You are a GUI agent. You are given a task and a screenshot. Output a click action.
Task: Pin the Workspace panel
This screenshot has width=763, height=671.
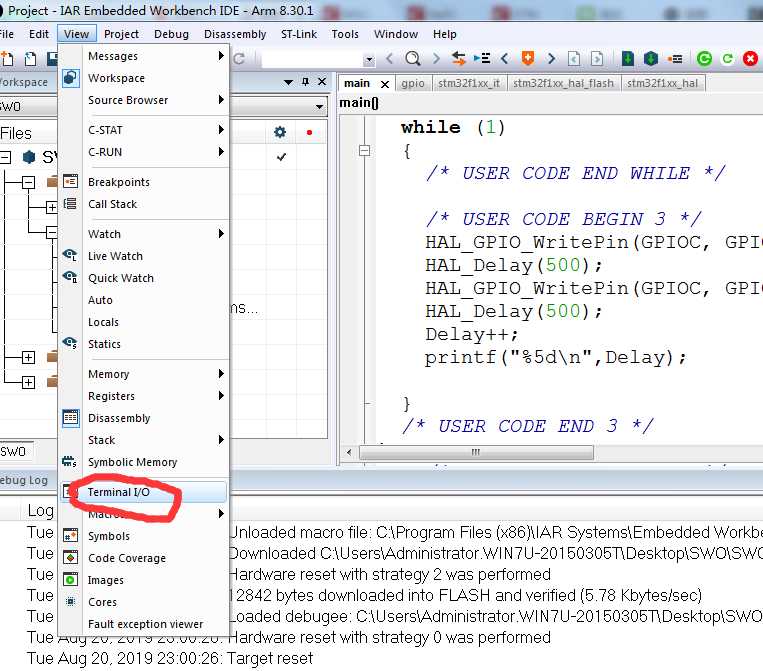point(305,82)
